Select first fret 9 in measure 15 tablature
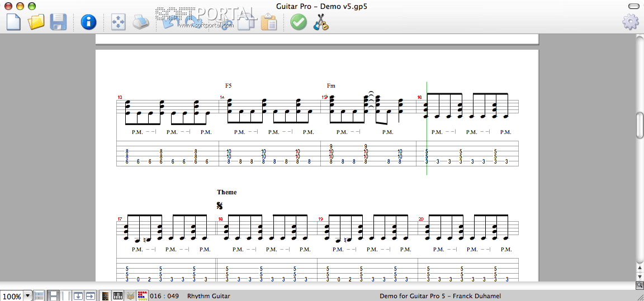Image resolution: width=644 pixels, height=301 pixels. click(x=331, y=146)
